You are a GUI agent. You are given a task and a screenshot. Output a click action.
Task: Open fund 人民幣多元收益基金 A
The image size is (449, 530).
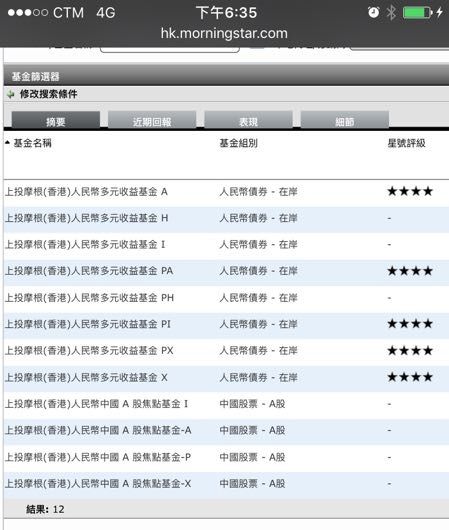pyautogui.click(x=86, y=192)
